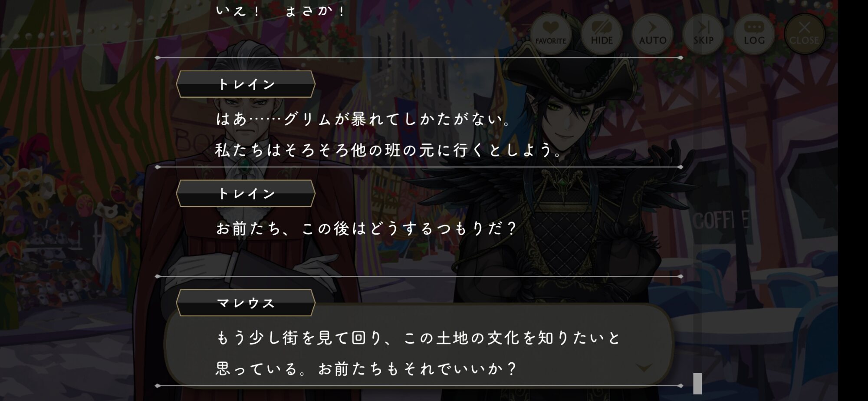Screen dimensions: 868x401
Task: Select the second トレイン name plate
Action: click(246, 193)
